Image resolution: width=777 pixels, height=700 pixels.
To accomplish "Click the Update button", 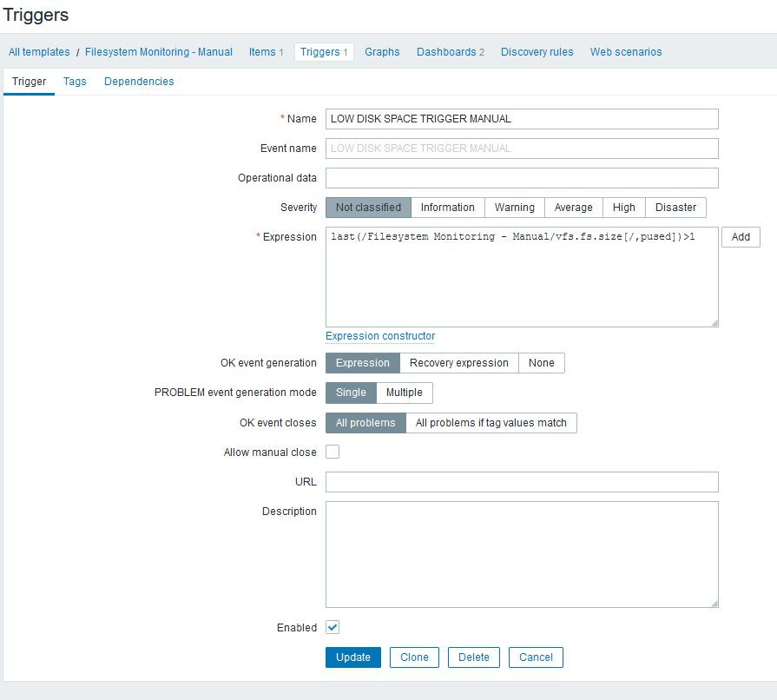I will (353, 657).
